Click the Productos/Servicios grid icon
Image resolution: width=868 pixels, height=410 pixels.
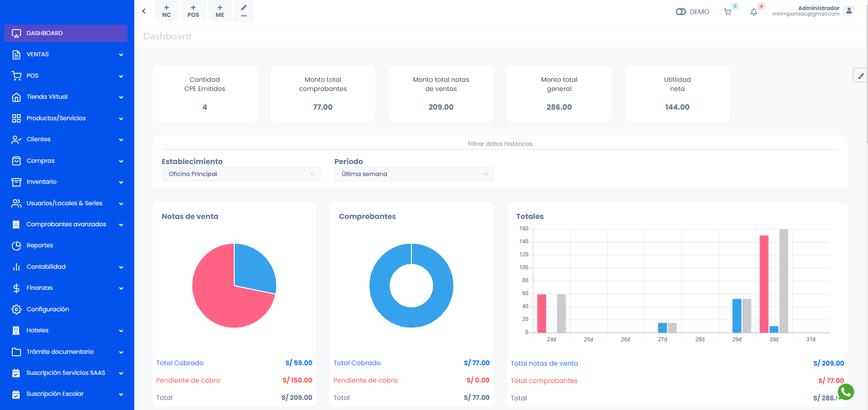point(16,118)
